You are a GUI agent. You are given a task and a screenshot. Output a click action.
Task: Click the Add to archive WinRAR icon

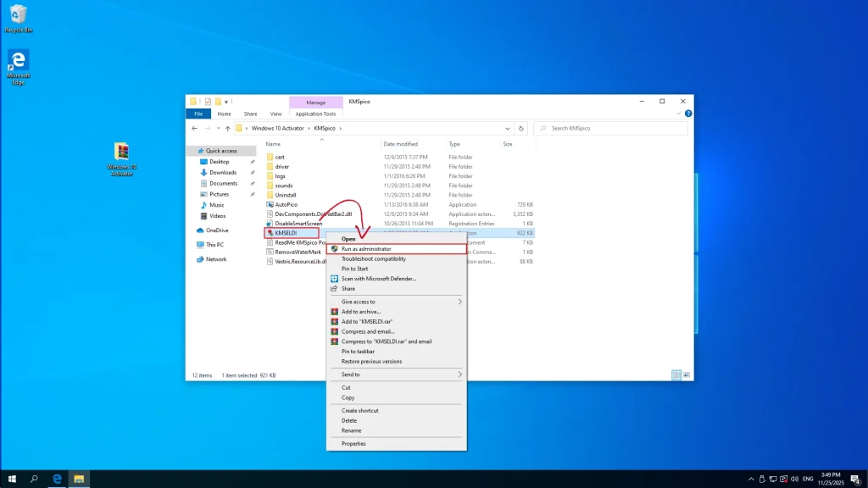334,312
